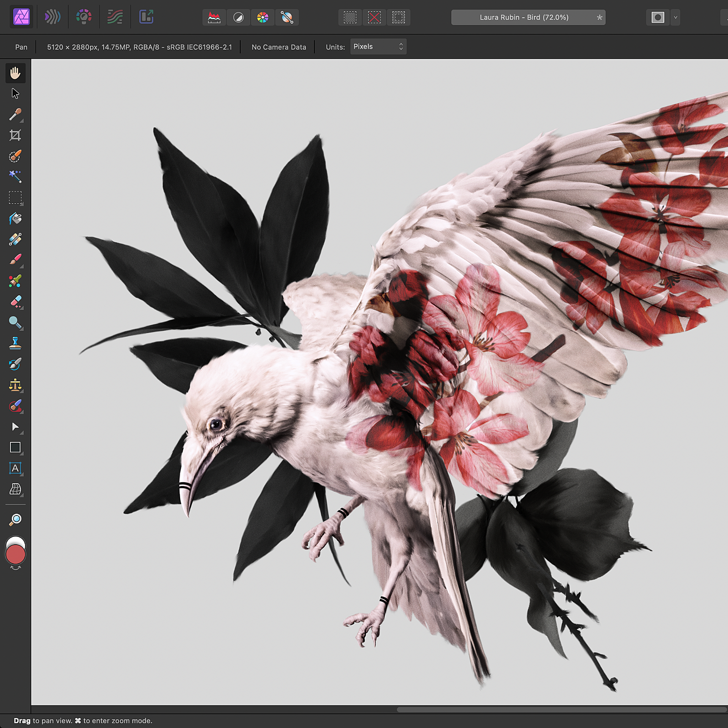Open the Artistic Text tool
The image size is (728, 728).
tap(15, 468)
